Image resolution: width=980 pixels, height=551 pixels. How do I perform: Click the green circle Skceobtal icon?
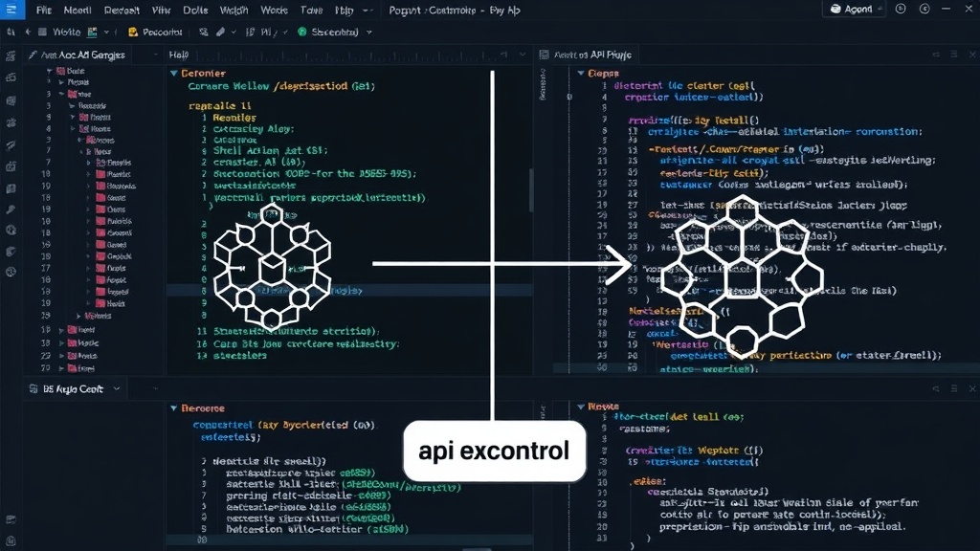(x=302, y=32)
